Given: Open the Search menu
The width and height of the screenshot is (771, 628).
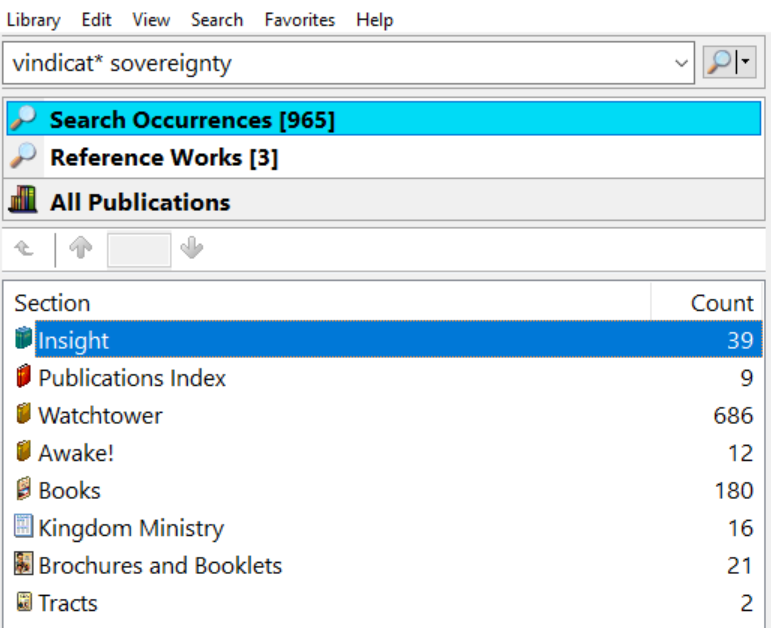Looking at the screenshot, I should click(x=217, y=20).
